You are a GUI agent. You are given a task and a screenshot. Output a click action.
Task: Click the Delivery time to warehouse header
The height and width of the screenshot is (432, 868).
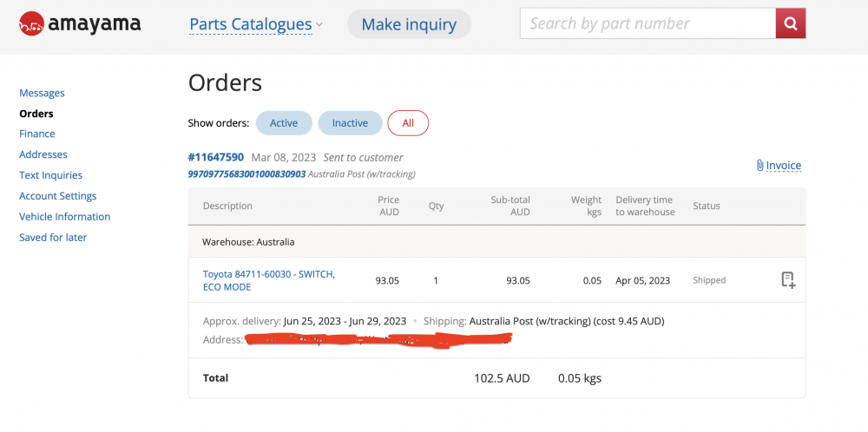coord(645,206)
